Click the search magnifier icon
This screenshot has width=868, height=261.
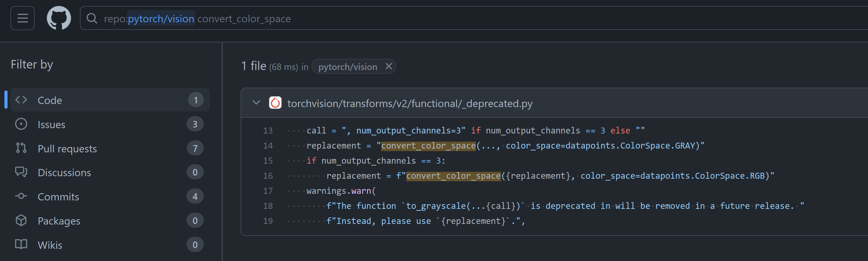click(x=92, y=18)
